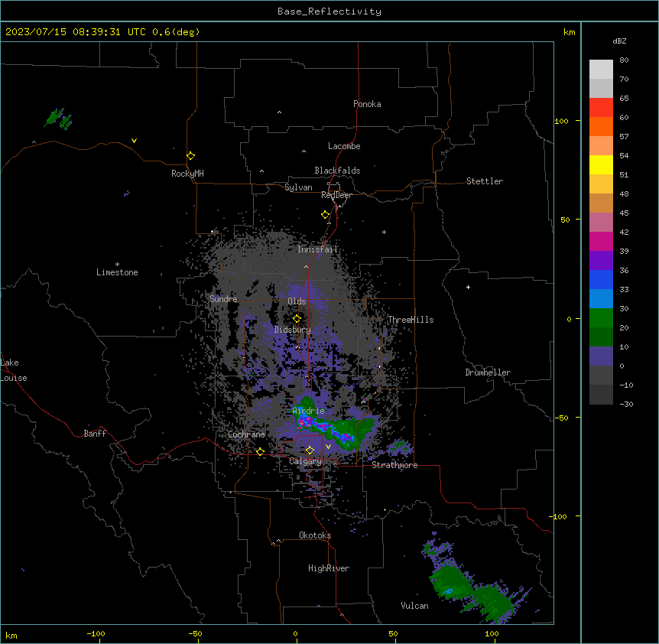Click the yellow V marker northeast of Calgary
659x644 pixels.
[x=328, y=447]
